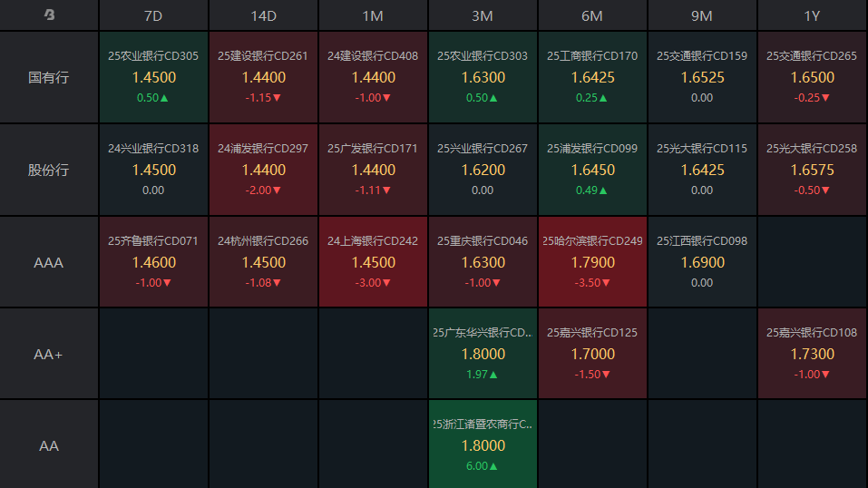Open the 25嘉兴银行CD108 quote cell

coord(812,354)
